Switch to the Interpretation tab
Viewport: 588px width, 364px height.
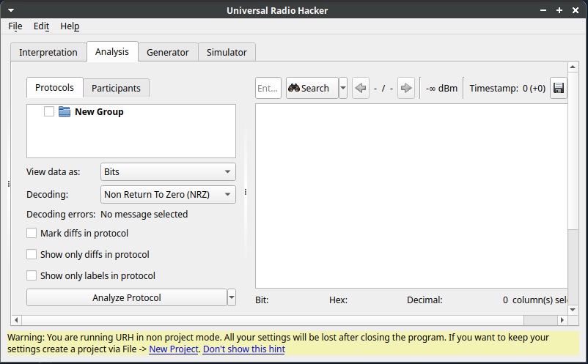point(48,53)
